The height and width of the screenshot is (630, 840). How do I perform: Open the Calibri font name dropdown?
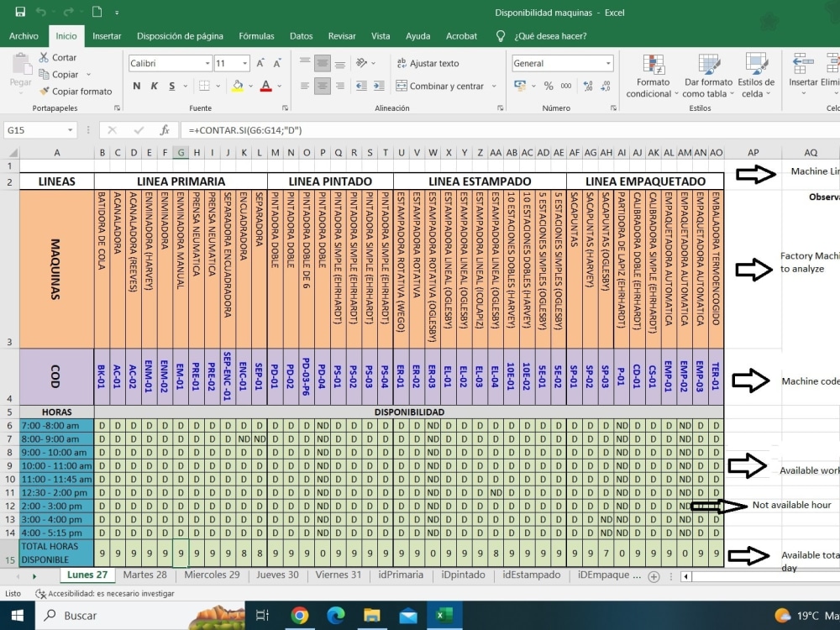(207, 63)
